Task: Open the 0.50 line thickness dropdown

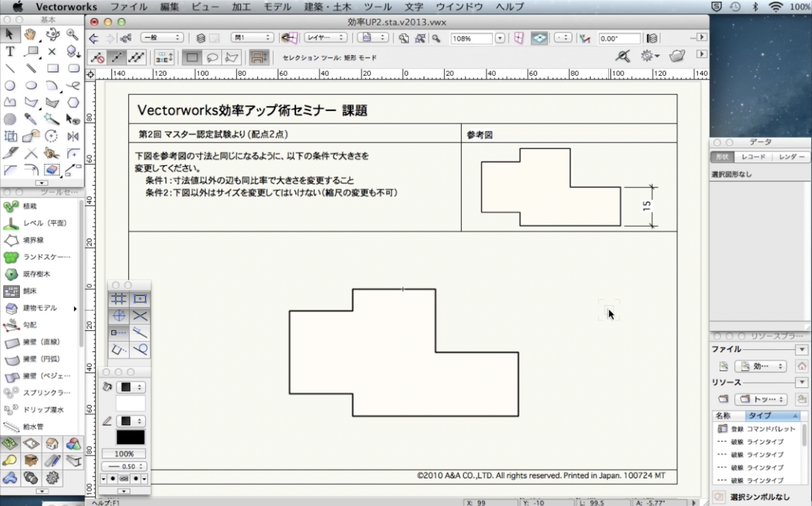Action: 124,466
